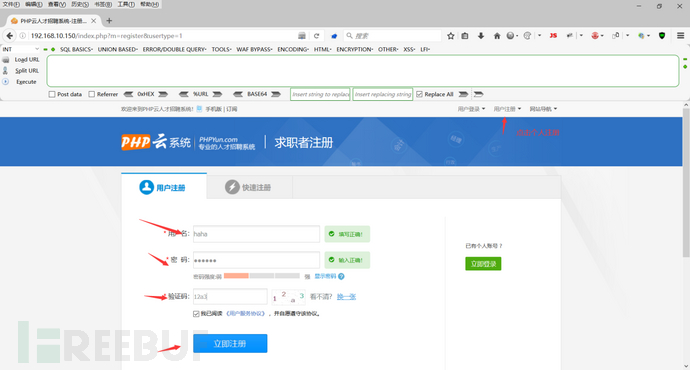Go back using the browser back arrow
Screen dimensions: 690x370
coord(10,36)
